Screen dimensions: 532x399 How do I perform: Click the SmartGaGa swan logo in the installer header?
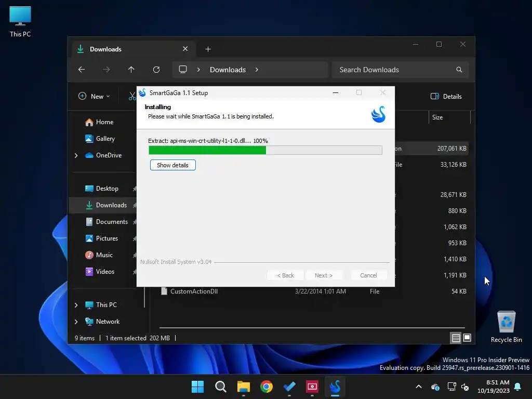coord(378,114)
